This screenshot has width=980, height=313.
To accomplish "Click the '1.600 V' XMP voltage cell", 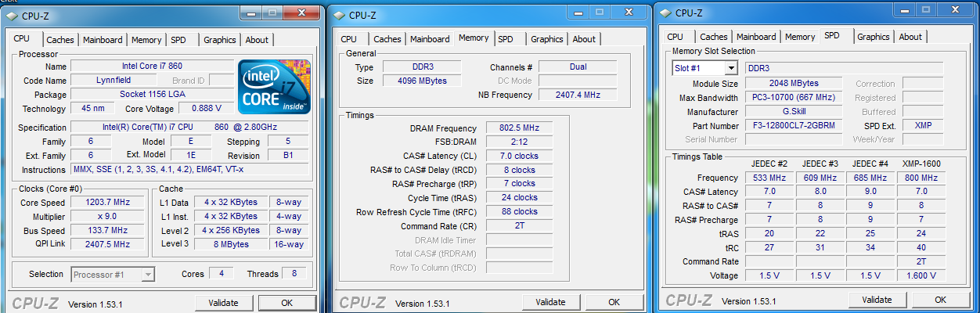I will click(921, 275).
